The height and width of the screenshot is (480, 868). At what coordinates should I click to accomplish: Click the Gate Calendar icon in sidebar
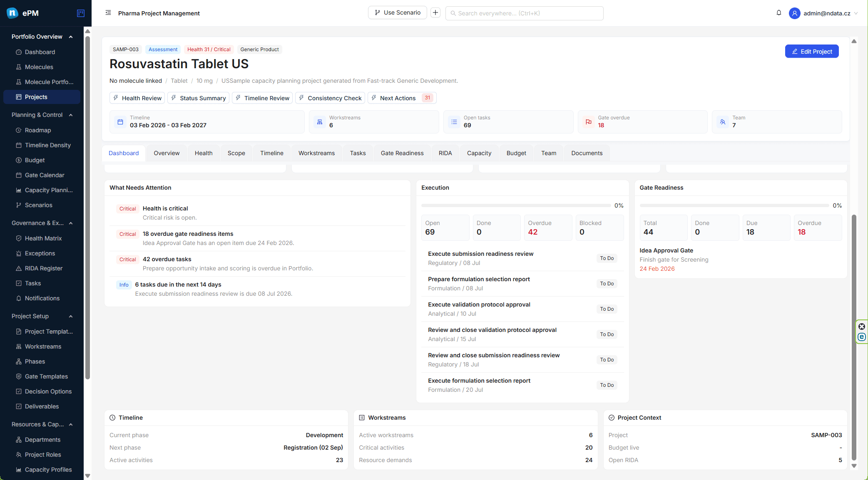coord(19,175)
